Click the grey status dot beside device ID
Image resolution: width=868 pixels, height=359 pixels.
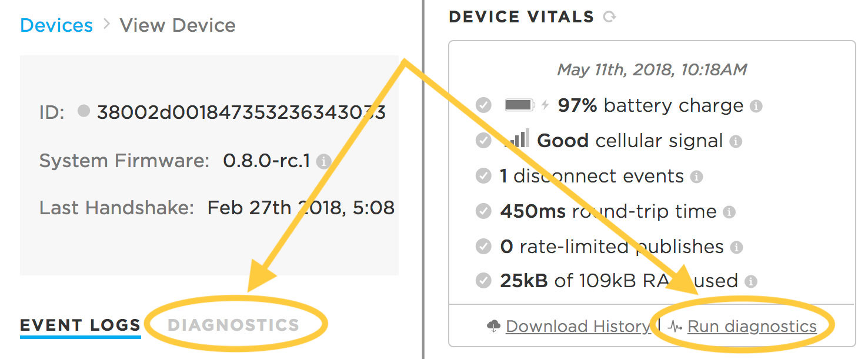click(84, 110)
